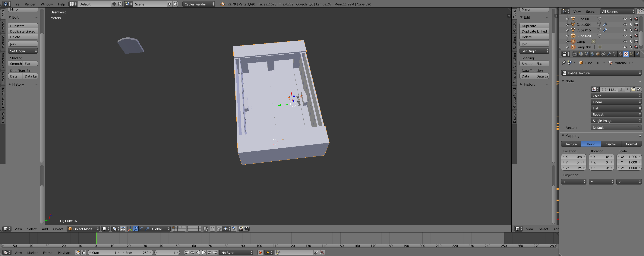Toggle the 3D manipulator axes widget button

click(130, 229)
